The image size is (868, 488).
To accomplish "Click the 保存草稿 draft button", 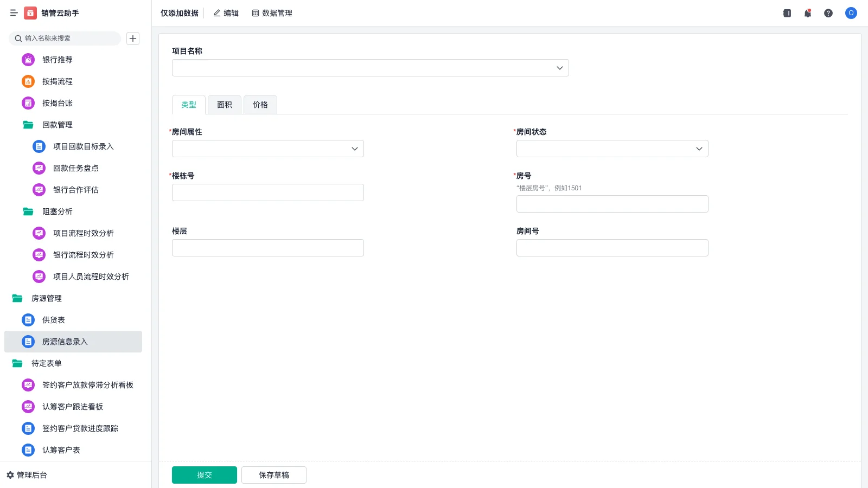I will click(x=273, y=474).
